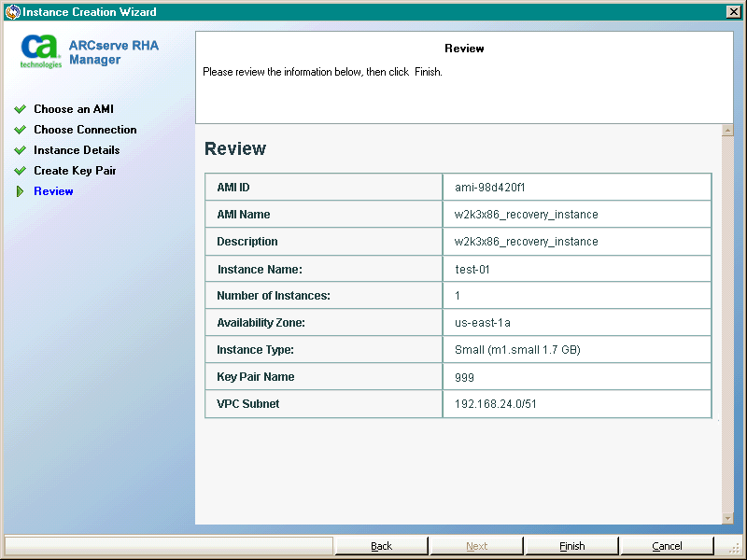Image resolution: width=747 pixels, height=560 pixels.
Task: Click the Instance Creation Wizard title bar icon
Action: 11,11
